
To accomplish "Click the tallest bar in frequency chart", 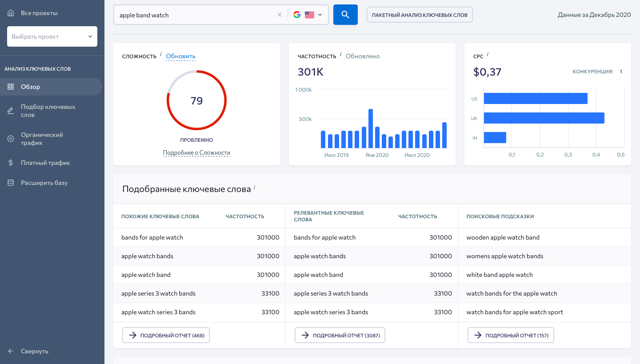I will click(371, 128).
